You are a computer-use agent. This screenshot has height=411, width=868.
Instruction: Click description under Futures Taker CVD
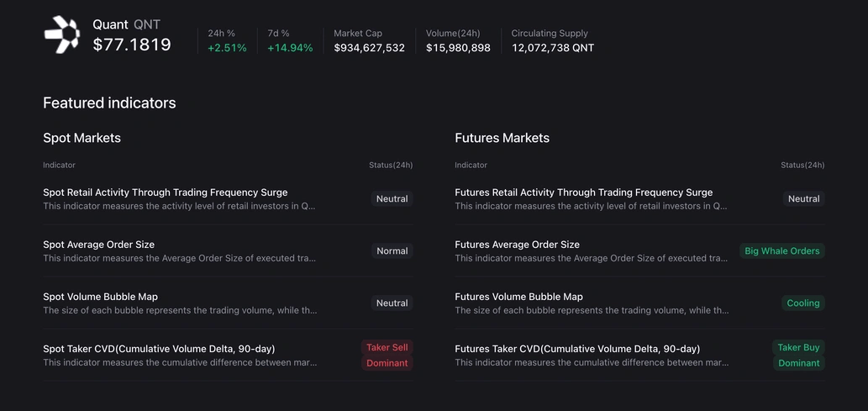592,363
